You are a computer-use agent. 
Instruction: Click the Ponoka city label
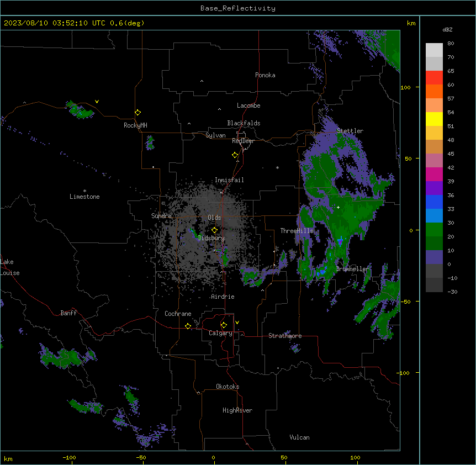click(x=265, y=75)
